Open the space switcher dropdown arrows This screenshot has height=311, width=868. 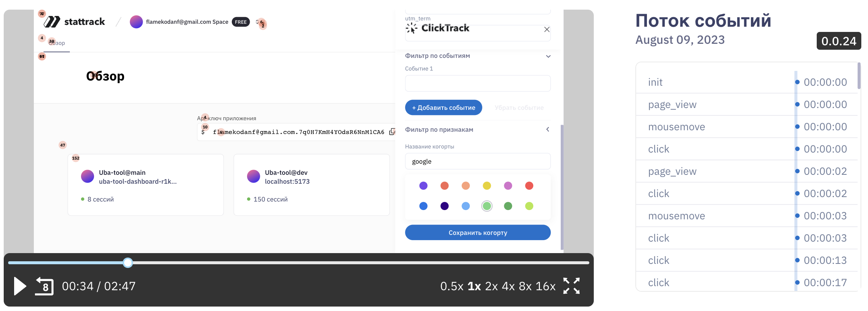(x=257, y=22)
